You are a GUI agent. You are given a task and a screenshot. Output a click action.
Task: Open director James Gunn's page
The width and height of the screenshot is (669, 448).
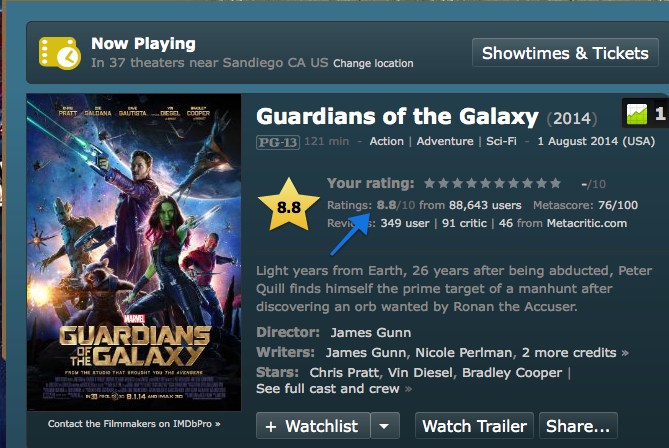tap(369, 332)
